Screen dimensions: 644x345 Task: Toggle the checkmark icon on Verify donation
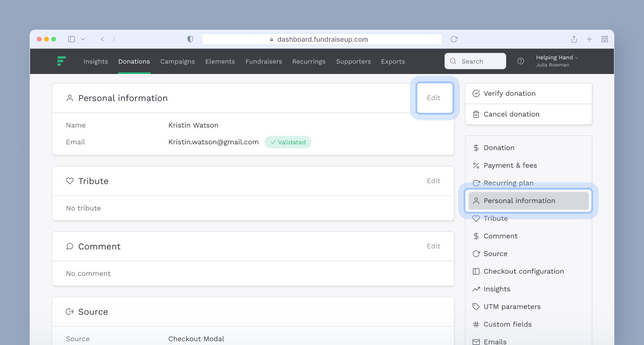point(476,93)
